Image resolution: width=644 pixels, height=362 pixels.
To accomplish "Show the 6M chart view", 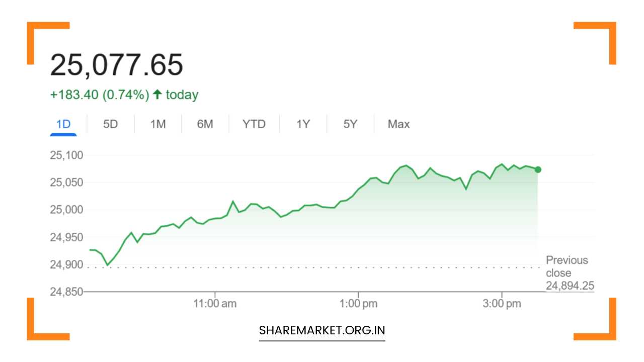I will (x=205, y=124).
